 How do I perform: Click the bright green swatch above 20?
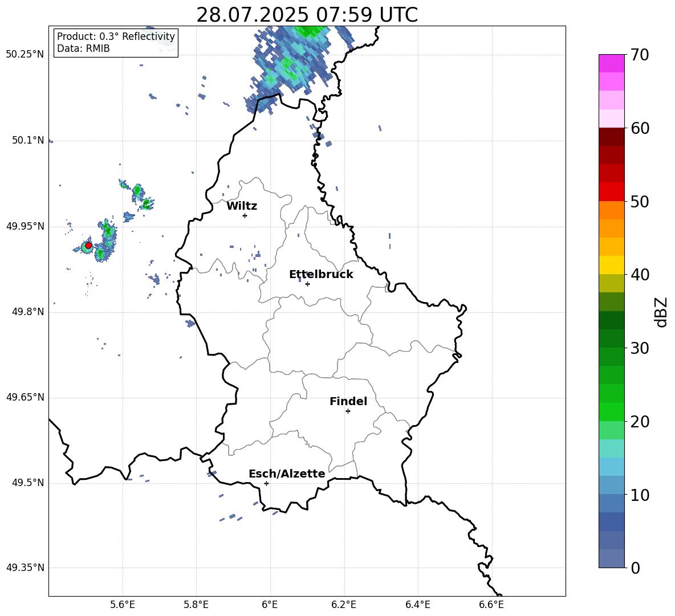tap(612, 411)
